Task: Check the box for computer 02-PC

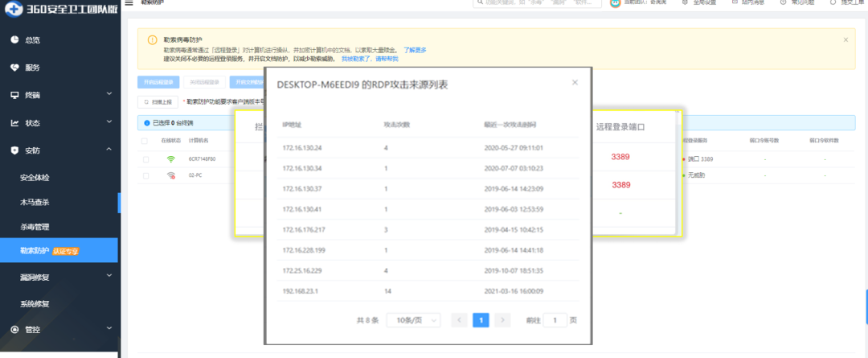Action: [145, 175]
